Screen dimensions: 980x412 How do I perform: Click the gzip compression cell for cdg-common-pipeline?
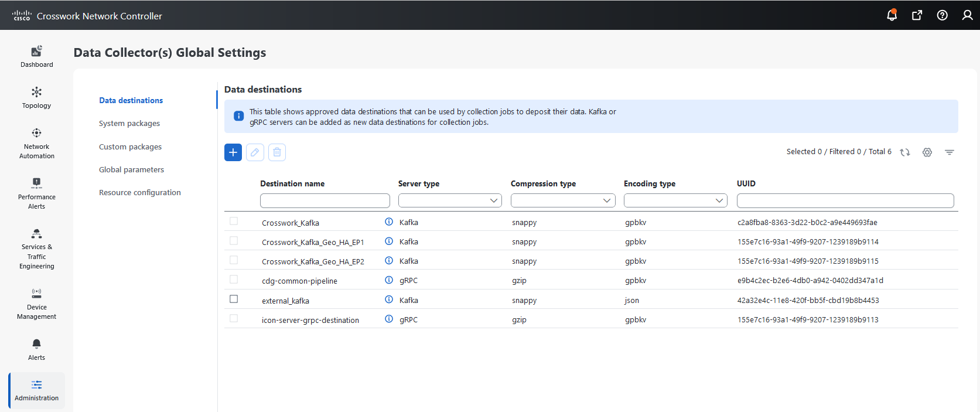tap(519, 281)
